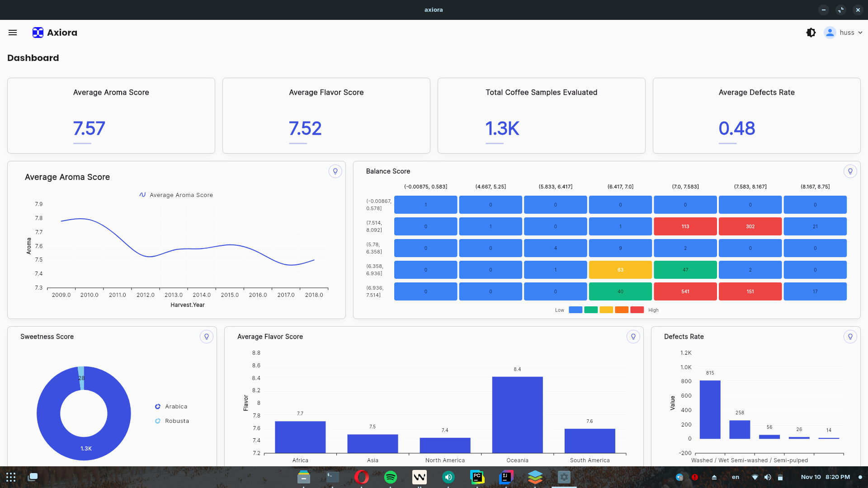Toggle the theme brightness icon

click(x=811, y=32)
